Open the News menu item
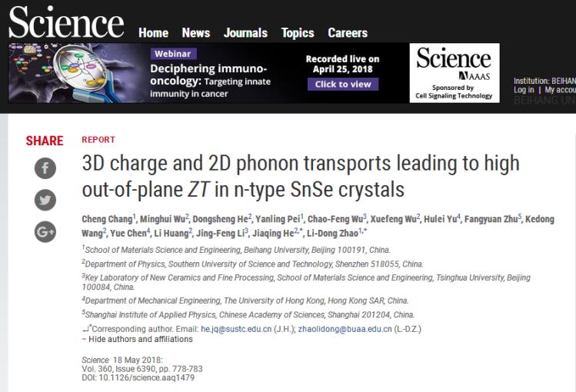The image size is (576, 392). 196,33
